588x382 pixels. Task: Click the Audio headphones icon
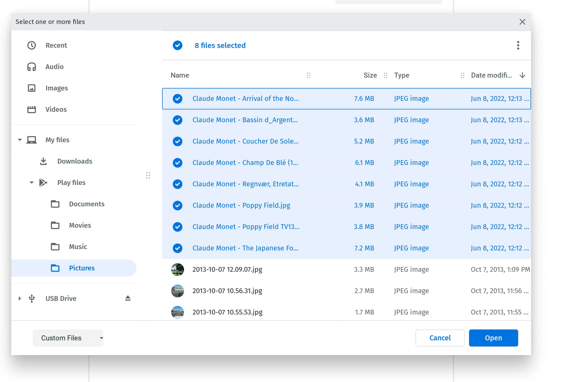pos(32,67)
